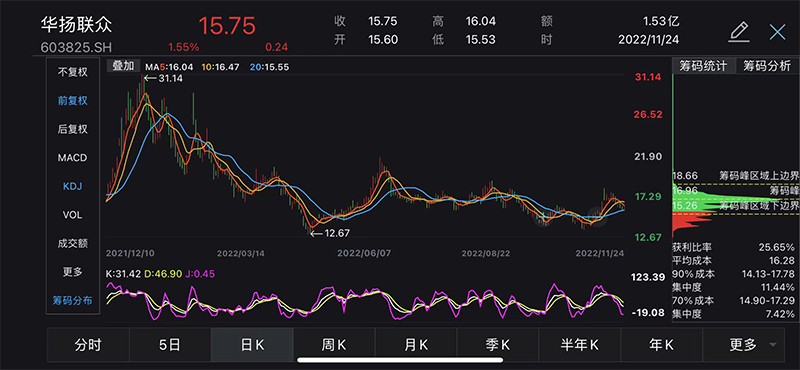Switch indicator to MACD
Viewport: 800px width, 370px height.
point(72,158)
